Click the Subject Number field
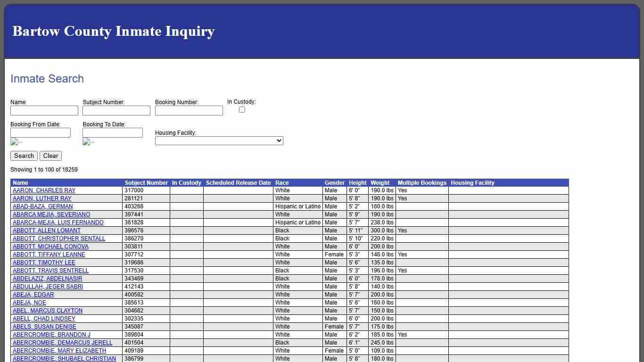This screenshot has width=644, height=362. tap(116, 110)
